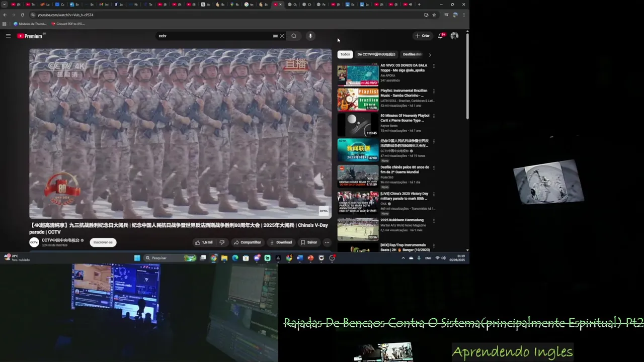Click the page vertical scrollbar
The height and width of the screenshot is (362, 644).
point(467,75)
